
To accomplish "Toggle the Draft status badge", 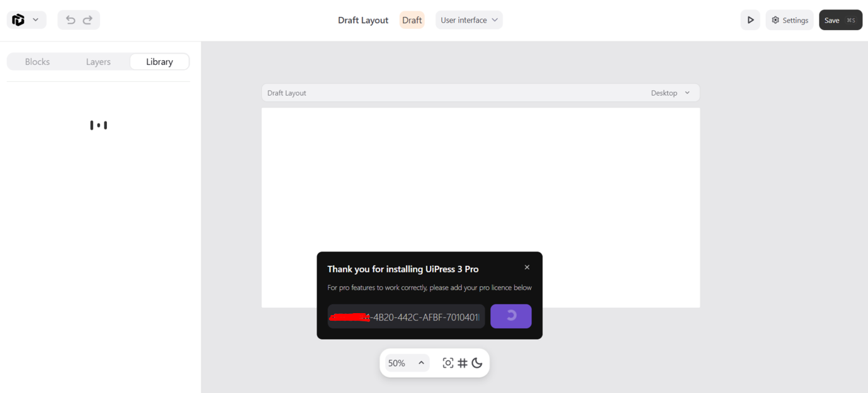I will click(x=412, y=20).
